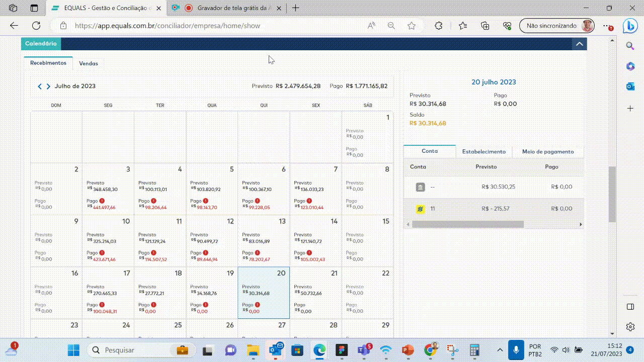Click the bank icon in account row
This screenshot has height=362, width=644.
(x=420, y=187)
